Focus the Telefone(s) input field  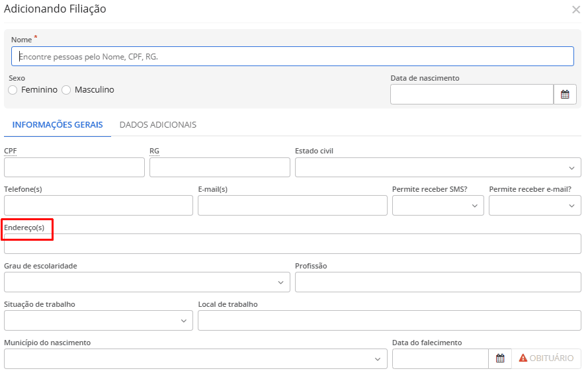pos(99,206)
